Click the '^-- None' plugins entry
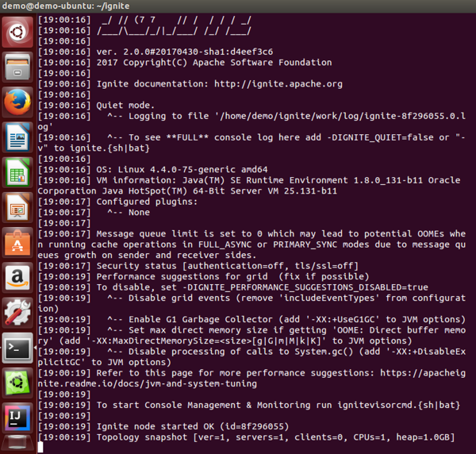This screenshot has height=454, width=476. 129,212
